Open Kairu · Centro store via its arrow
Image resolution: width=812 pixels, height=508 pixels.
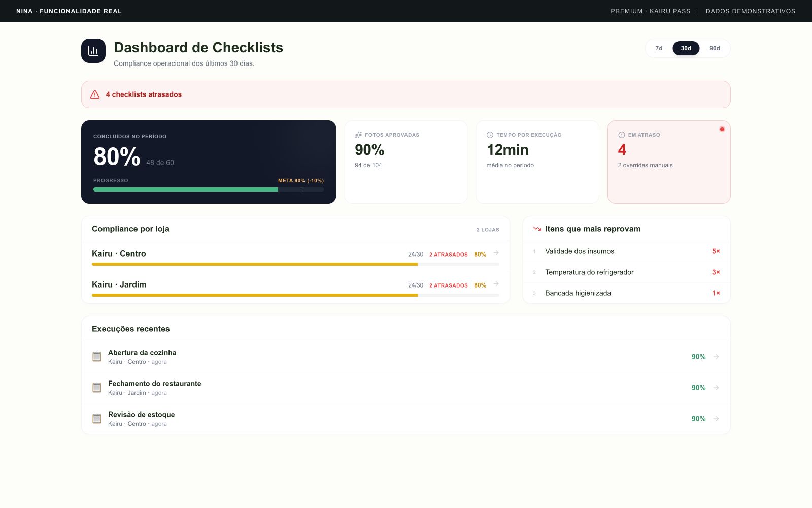click(496, 253)
